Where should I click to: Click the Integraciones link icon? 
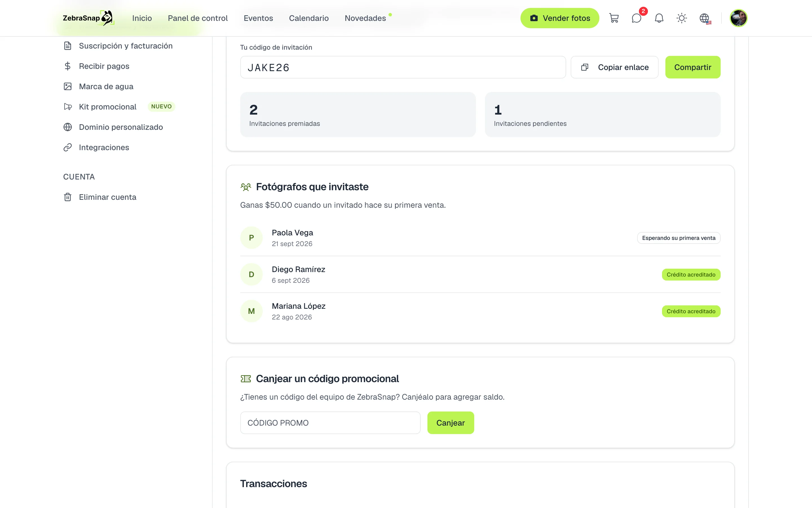coord(67,148)
